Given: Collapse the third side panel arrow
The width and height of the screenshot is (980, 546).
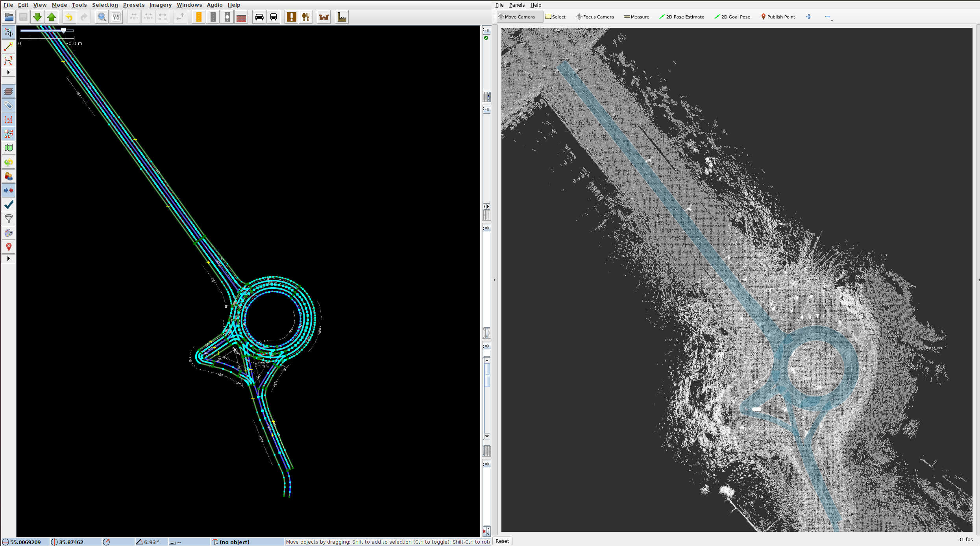Looking at the screenshot, I should [x=487, y=228].
